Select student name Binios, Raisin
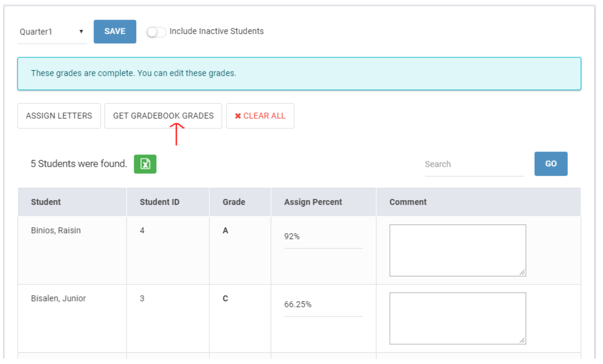Screen dimensions: 603x364 click(56, 230)
